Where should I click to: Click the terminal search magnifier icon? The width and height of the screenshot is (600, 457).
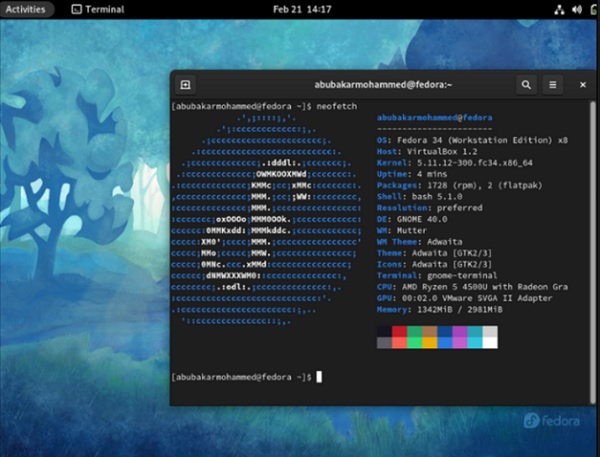pos(526,85)
